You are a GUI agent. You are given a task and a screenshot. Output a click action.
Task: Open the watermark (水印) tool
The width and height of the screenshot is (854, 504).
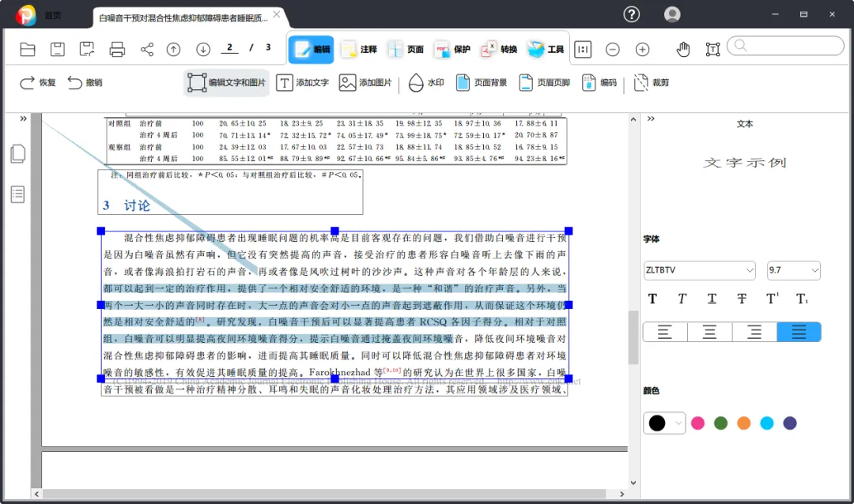426,83
